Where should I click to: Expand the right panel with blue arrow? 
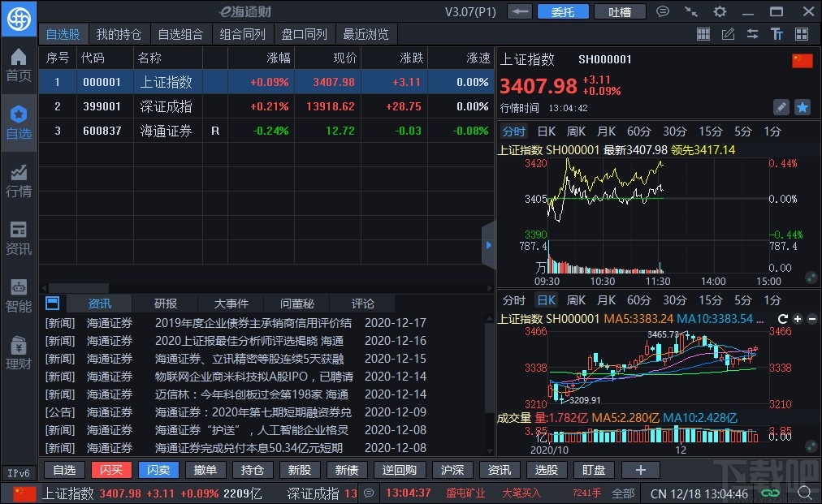pyautogui.click(x=489, y=245)
